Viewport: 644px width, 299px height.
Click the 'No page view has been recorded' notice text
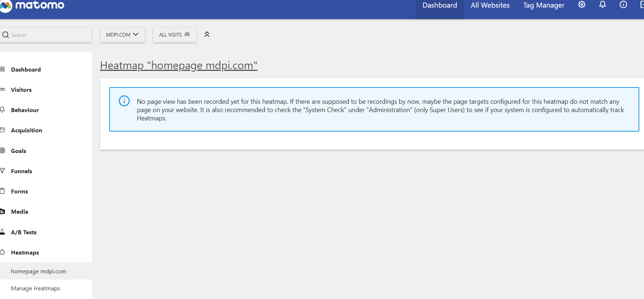(380, 110)
